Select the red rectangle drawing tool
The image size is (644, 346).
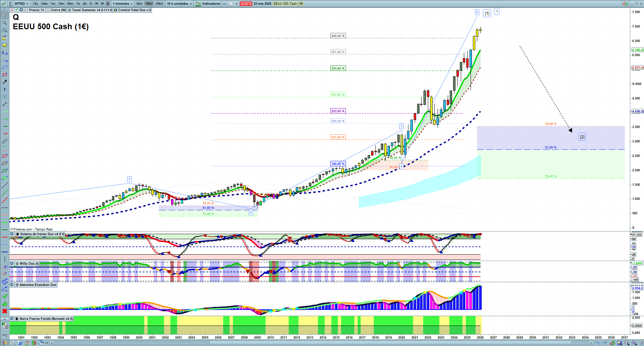pyautogui.click(x=5, y=75)
